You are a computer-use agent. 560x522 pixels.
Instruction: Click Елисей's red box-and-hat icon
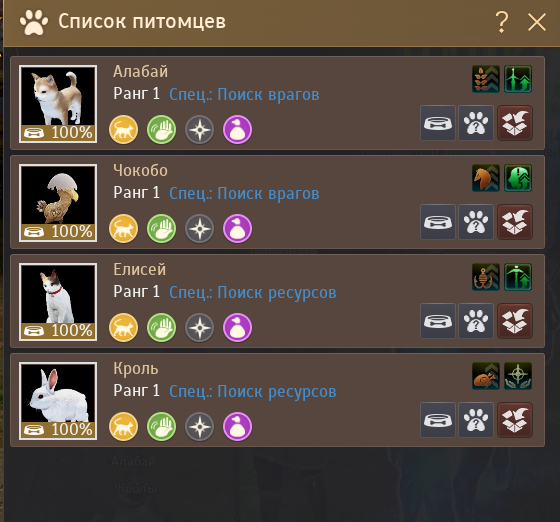click(515, 321)
